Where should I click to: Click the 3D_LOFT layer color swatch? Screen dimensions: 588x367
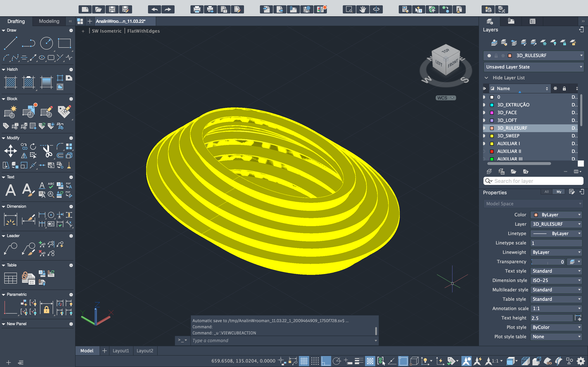tap(492, 120)
